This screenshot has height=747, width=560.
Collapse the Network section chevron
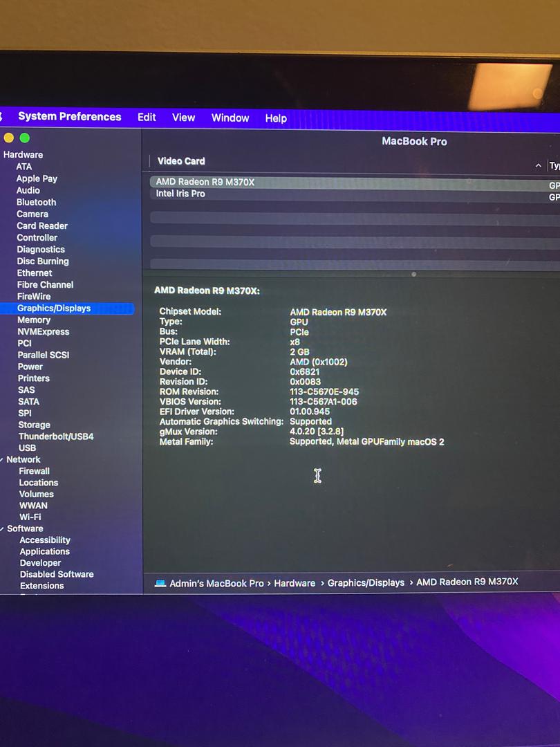pos(2,460)
